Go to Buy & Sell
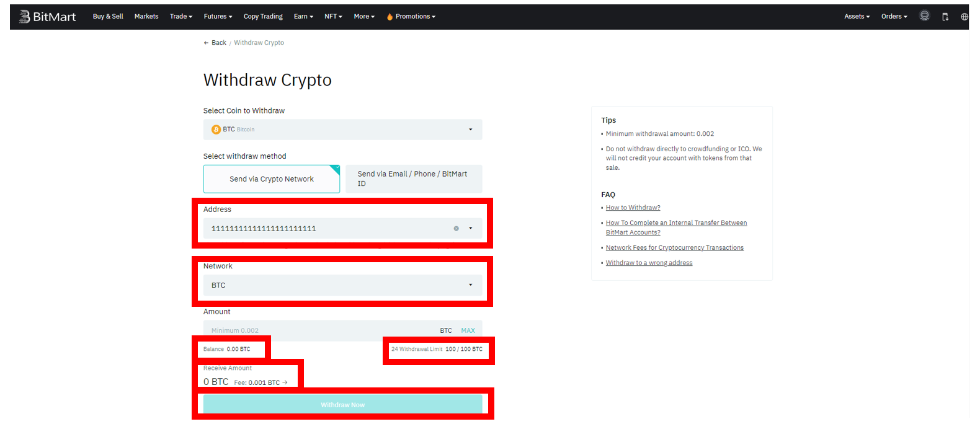 tap(108, 17)
